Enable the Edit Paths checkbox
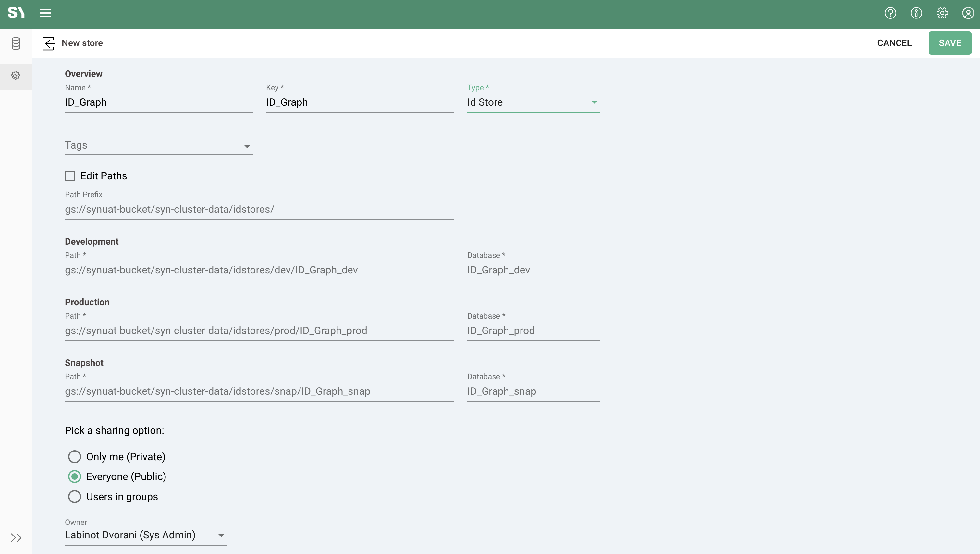Image resolution: width=980 pixels, height=554 pixels. pyautogui.click(x=70, y=176)
